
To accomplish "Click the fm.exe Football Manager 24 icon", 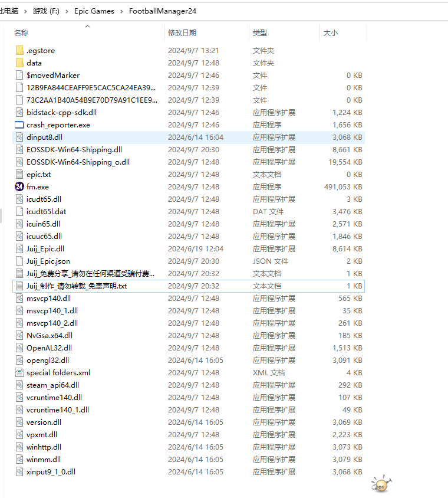I will [19, 186].
